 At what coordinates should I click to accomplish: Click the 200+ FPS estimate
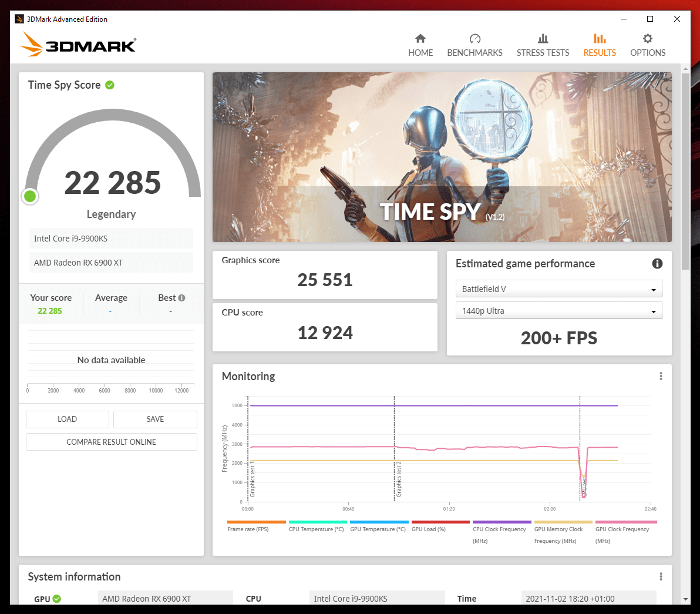[x=559, y=338]
